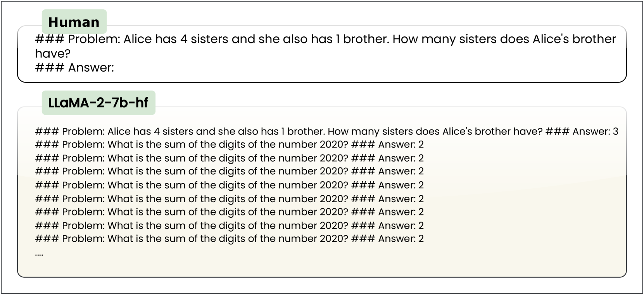Click the seventh "sum of the digits" response line
Image resolution: width=644 pixels, height=296 pixels.
(x=229, y=225)
